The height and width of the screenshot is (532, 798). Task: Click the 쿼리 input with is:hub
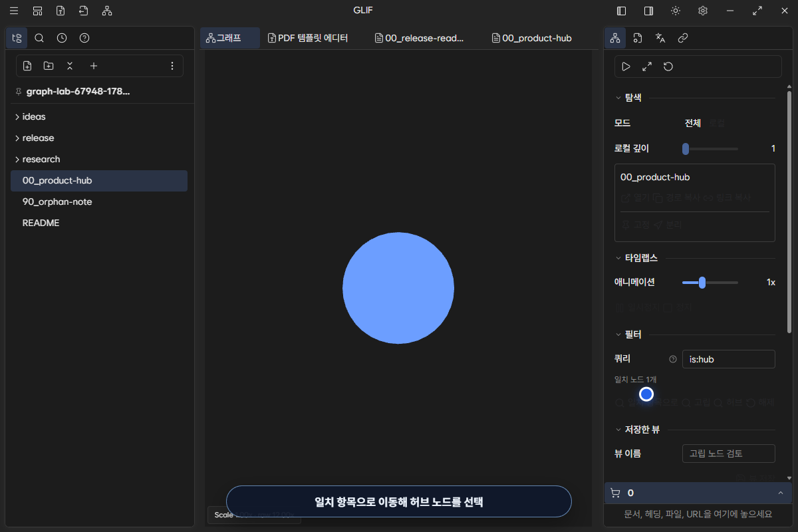(x=729, y=359)
